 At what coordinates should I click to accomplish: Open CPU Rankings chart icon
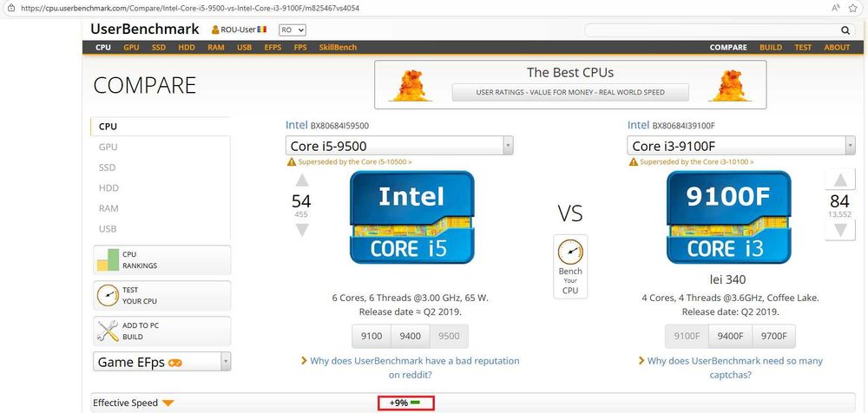108,259
